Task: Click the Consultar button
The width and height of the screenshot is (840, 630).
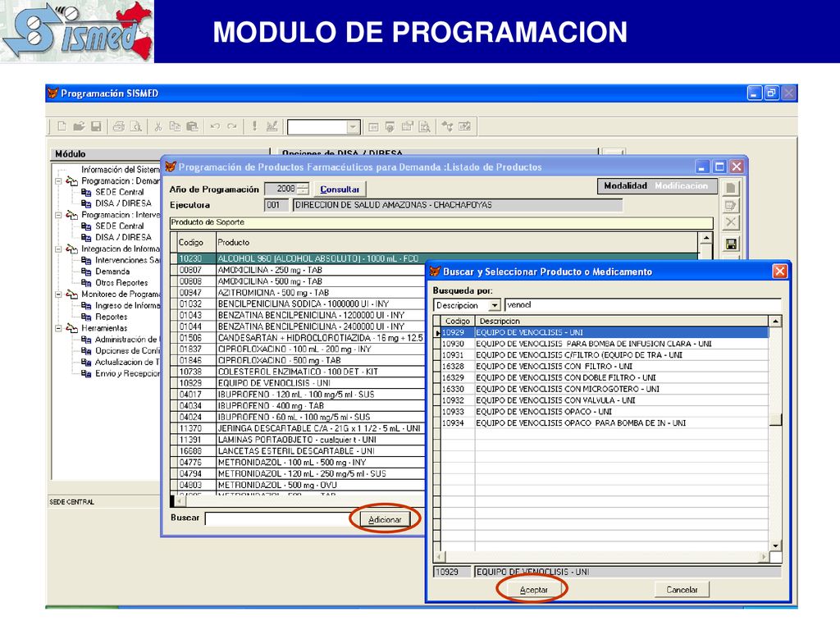Action: pos(340,189)
